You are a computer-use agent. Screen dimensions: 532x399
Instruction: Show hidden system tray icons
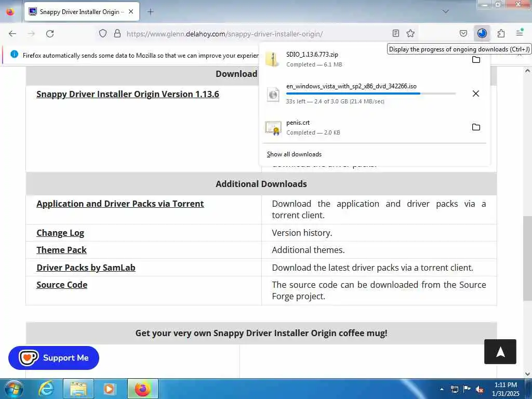tap(442, 389)
